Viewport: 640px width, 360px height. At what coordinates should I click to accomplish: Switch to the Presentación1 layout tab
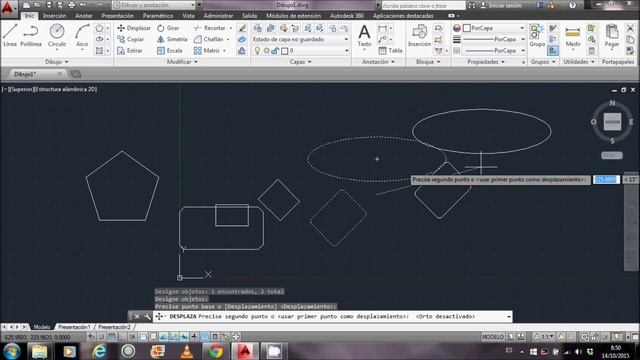tap(74, 327)
